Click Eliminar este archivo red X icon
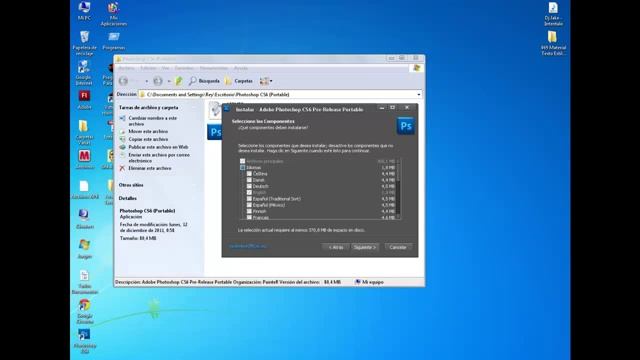This screenshot has height=360, width=640. 122,168
